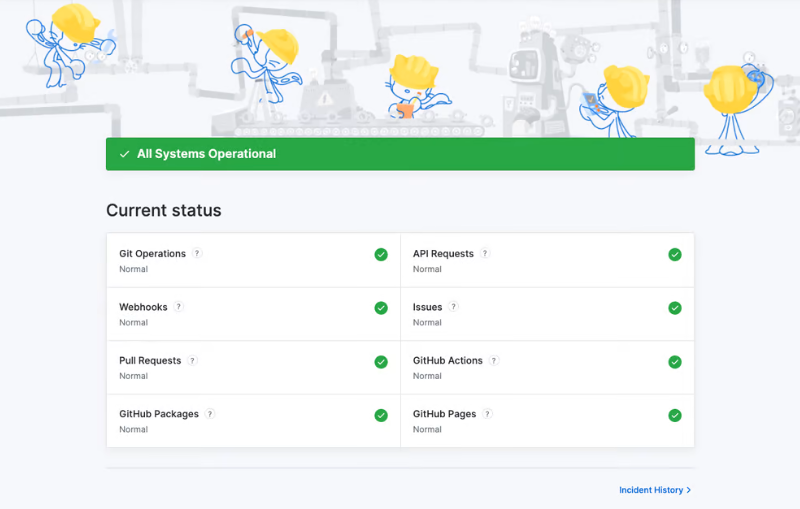This screenshot has width=800, height=509.
Task: Open the Incident History link
Action: click(655, 490)
